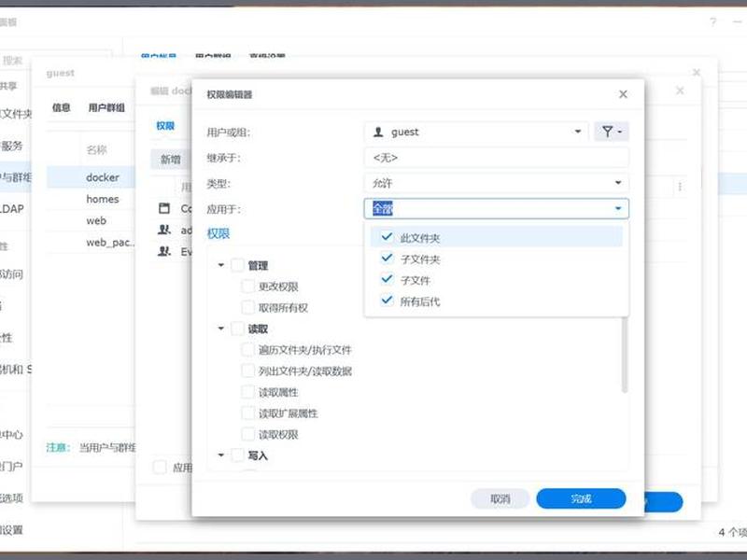The width and height of the screenshot is (747, 560).
Task: Open LDAP item in Control Panel sidebar
Action: tap(12, 208)
